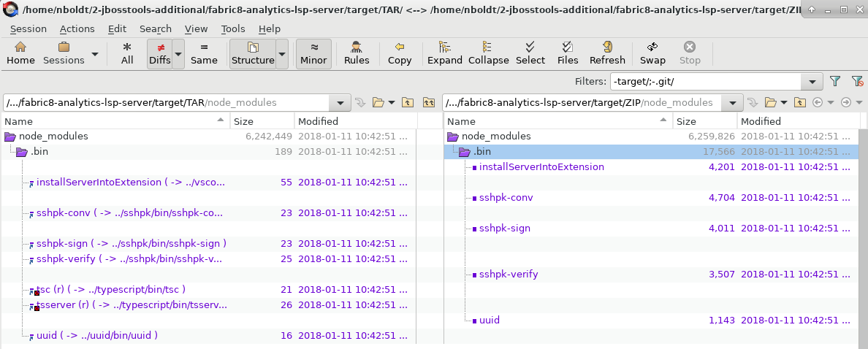Image resolution: width=868 pixels, height=349 pixels.
Task: Show All files with the asterisk button
Action: (127, 53)
